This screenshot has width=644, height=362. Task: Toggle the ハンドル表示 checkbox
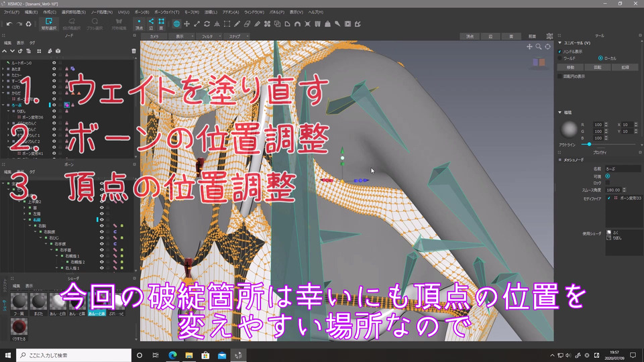(559, 52)
